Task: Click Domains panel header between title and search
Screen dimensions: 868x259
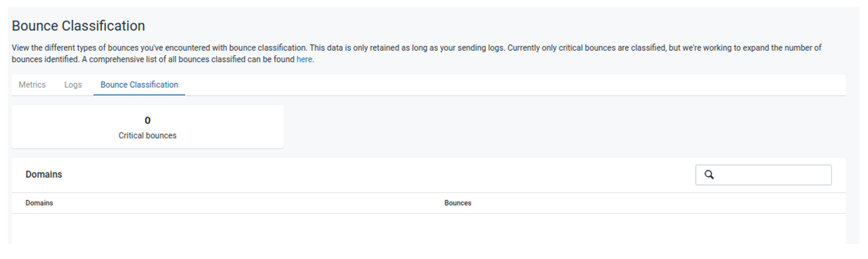Action: [x=379, y=175]
